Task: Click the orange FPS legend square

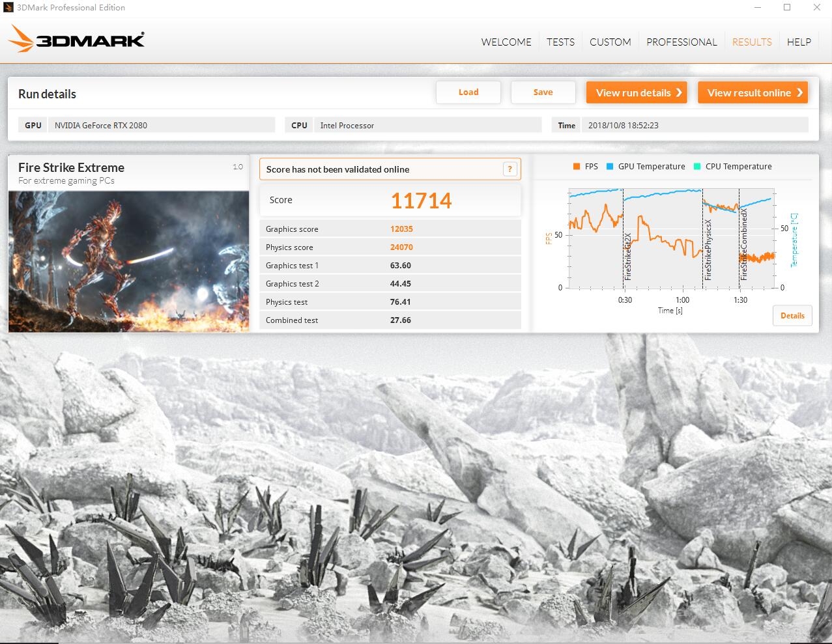Action: [577, 167]
